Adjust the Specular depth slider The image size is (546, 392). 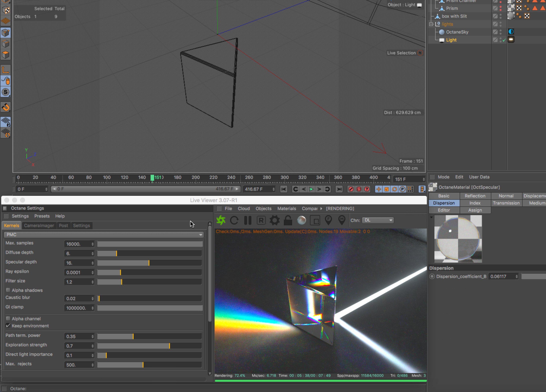tap(149, 263)
